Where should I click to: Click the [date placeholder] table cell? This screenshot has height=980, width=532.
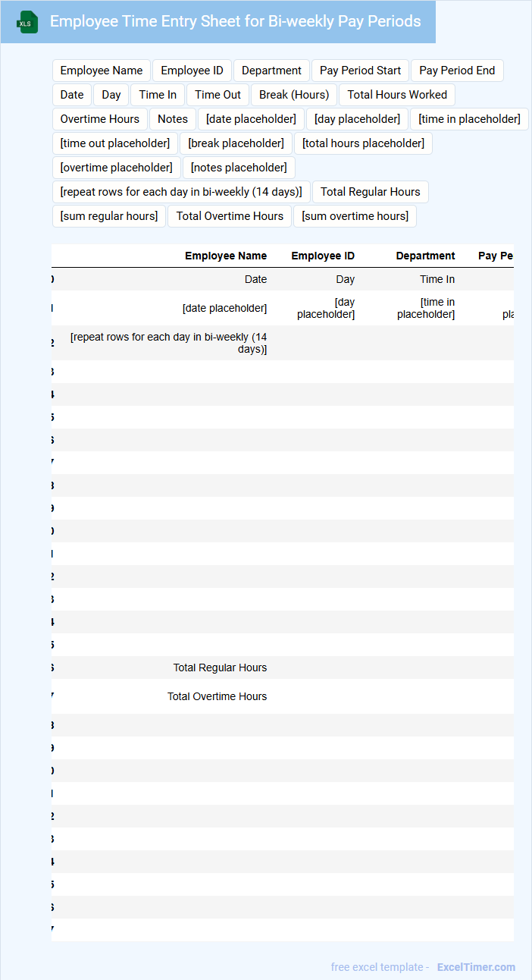tap(225, 308)
